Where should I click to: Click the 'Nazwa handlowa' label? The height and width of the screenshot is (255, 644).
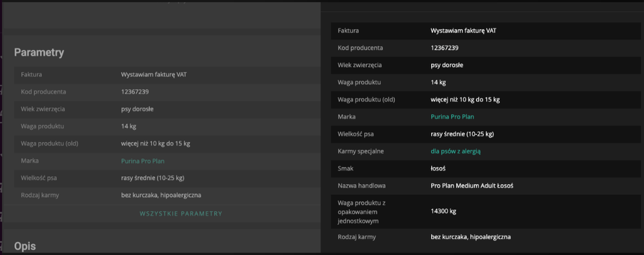(x=361, y=186)
